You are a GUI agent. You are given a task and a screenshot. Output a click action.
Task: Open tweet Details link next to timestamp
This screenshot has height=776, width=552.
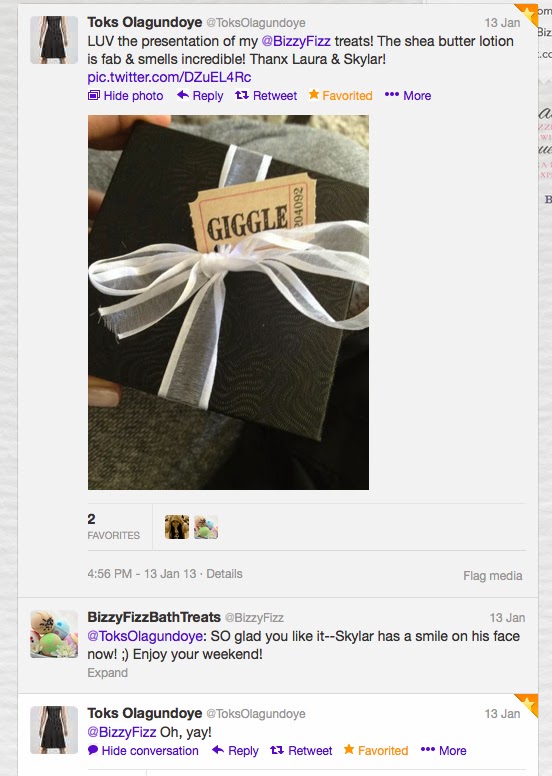[224, 574]
